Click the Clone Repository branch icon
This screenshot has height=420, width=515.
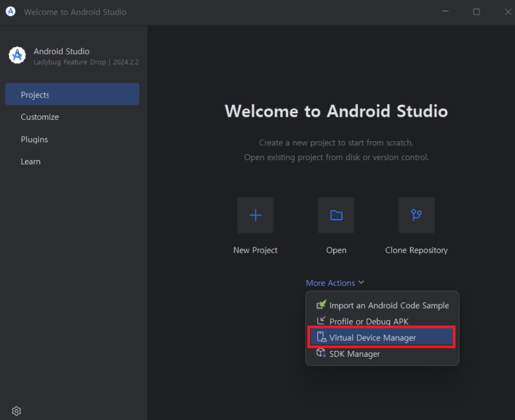click(416, 215)
